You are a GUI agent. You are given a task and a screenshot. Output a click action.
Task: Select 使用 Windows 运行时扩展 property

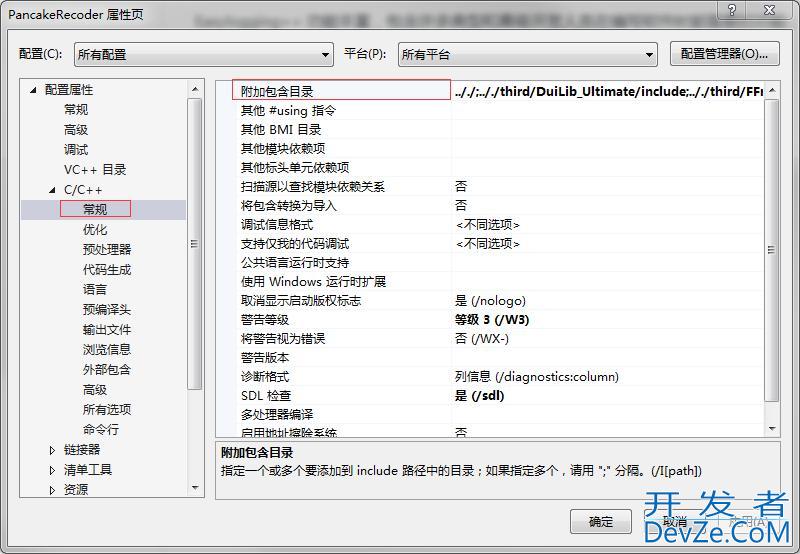coord(313,282)
